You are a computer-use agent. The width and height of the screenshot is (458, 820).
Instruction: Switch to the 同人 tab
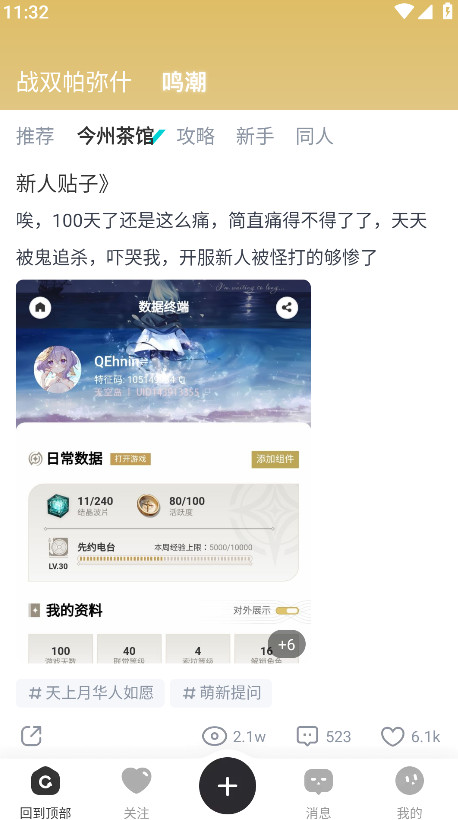tap(314, 136)
